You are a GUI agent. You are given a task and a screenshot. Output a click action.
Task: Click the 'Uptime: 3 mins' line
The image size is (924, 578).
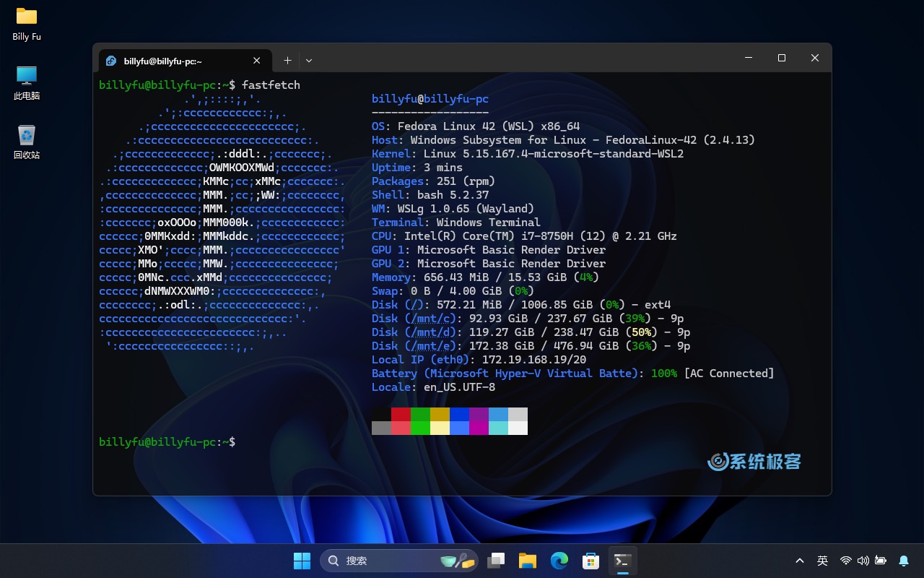[417, 167]
